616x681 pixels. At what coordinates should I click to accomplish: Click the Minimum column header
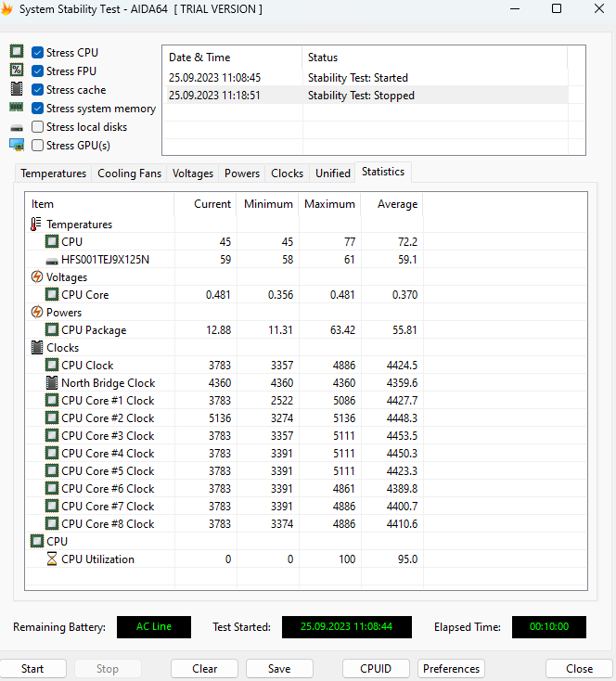click(267, 204)
